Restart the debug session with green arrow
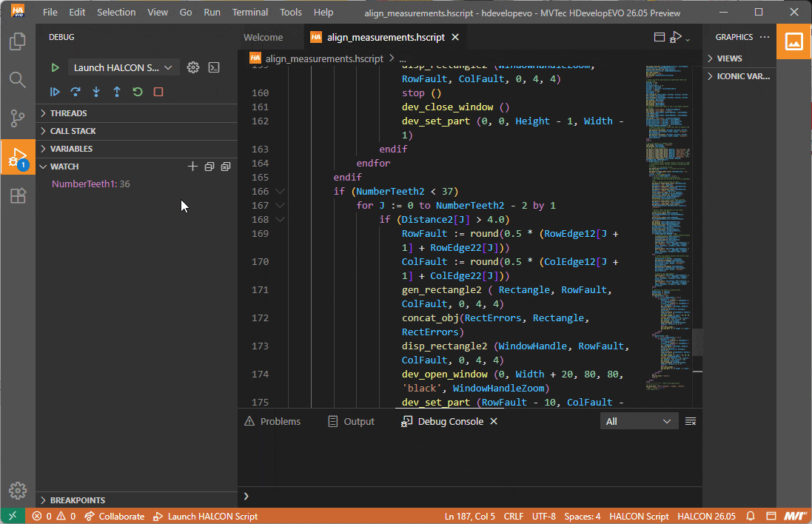The image size is (812, 524). click(x=138, y=92)
